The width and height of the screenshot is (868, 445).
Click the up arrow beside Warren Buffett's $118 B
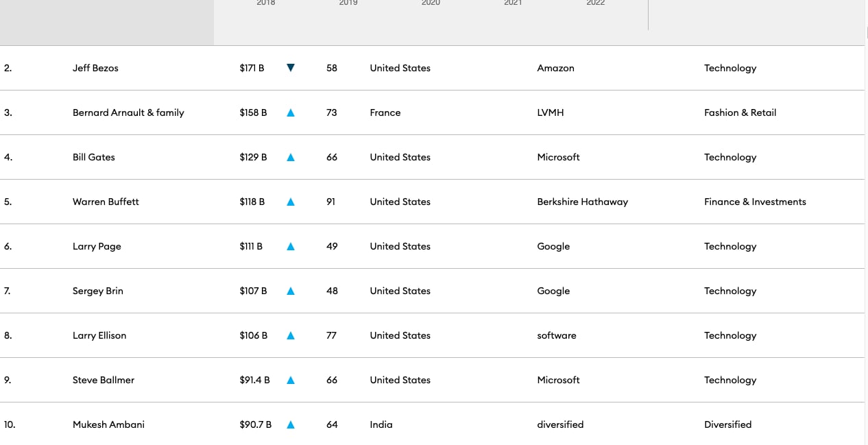point(291,202)
